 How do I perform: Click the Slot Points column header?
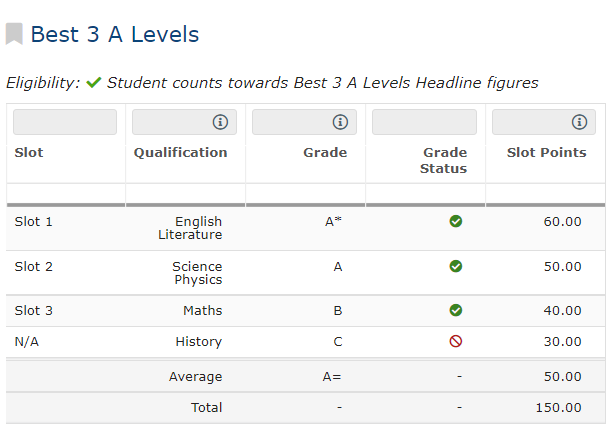point(546,153)
